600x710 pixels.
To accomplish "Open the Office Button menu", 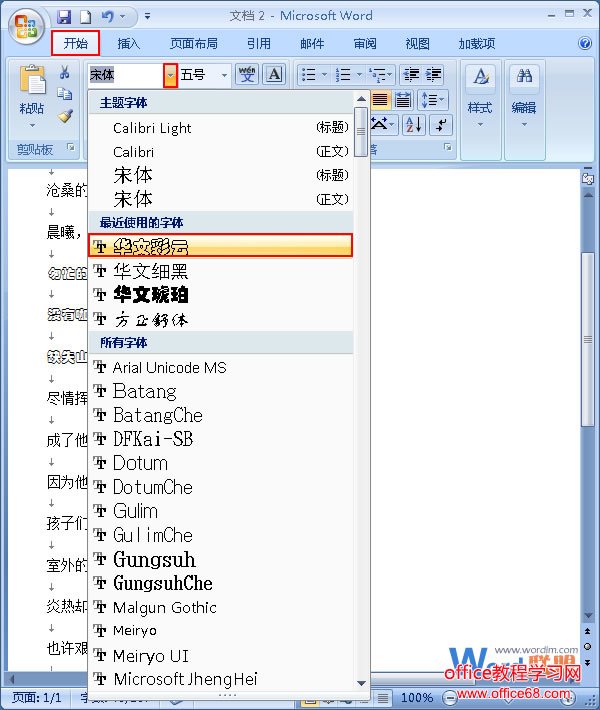I will [x=26, y=27].
